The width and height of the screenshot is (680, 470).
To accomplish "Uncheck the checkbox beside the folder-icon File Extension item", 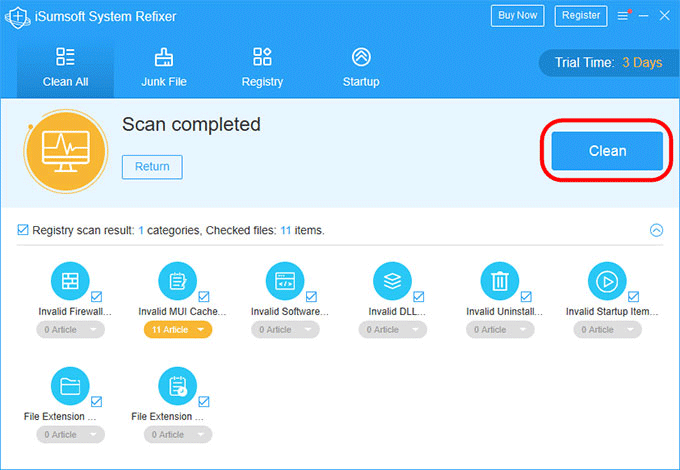I will [x=97, y=401].
